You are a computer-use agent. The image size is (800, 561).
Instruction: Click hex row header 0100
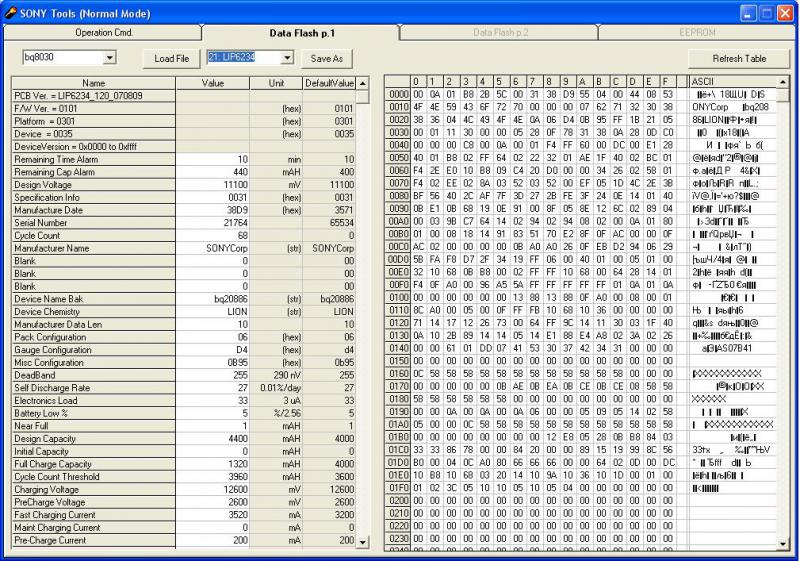coord(398,297)
